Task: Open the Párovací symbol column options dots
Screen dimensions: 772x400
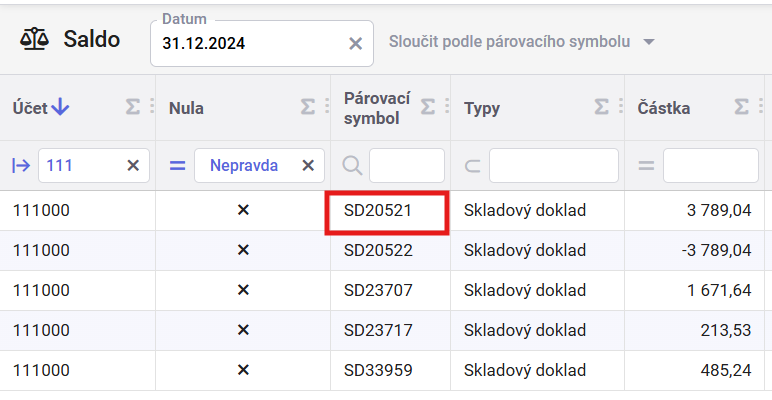Action: coord(447,106)
